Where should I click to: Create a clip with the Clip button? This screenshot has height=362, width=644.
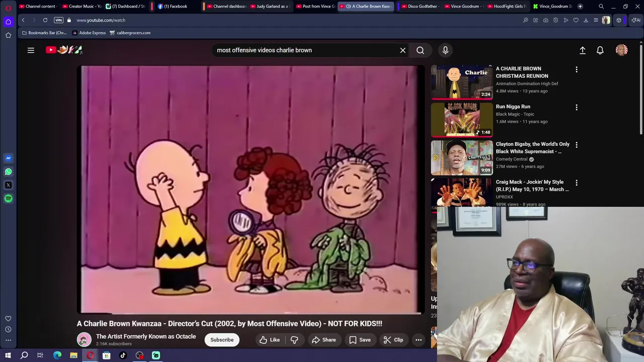[x=393, y=340]
